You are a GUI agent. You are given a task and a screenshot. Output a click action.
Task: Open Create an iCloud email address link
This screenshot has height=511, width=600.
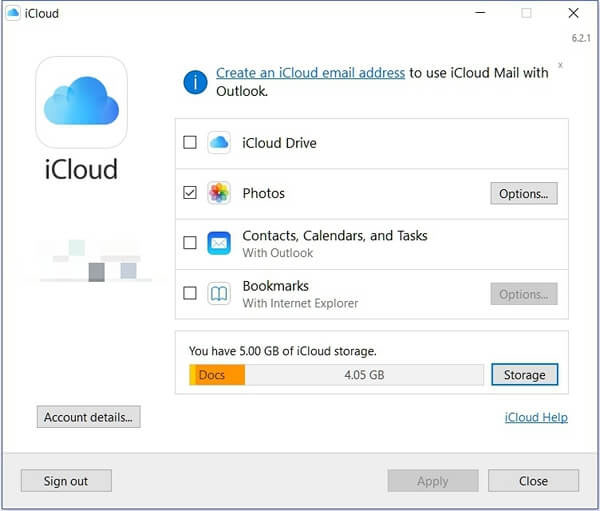point(310,73)
